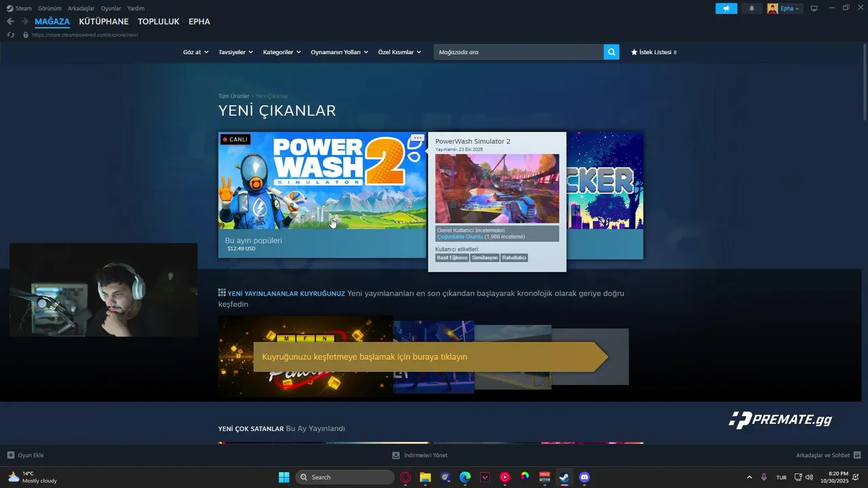Click the store search magnifier button

coord(612,52)
